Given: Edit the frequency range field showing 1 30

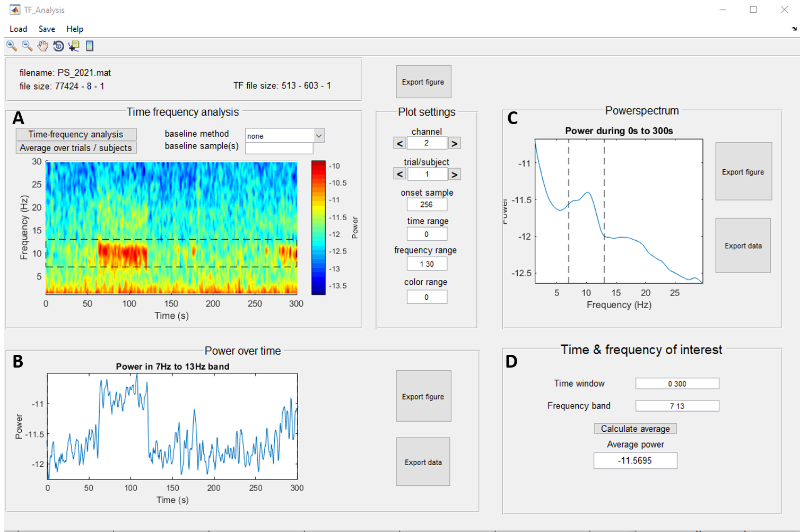Looking at the screenshot, I should 427,264.
